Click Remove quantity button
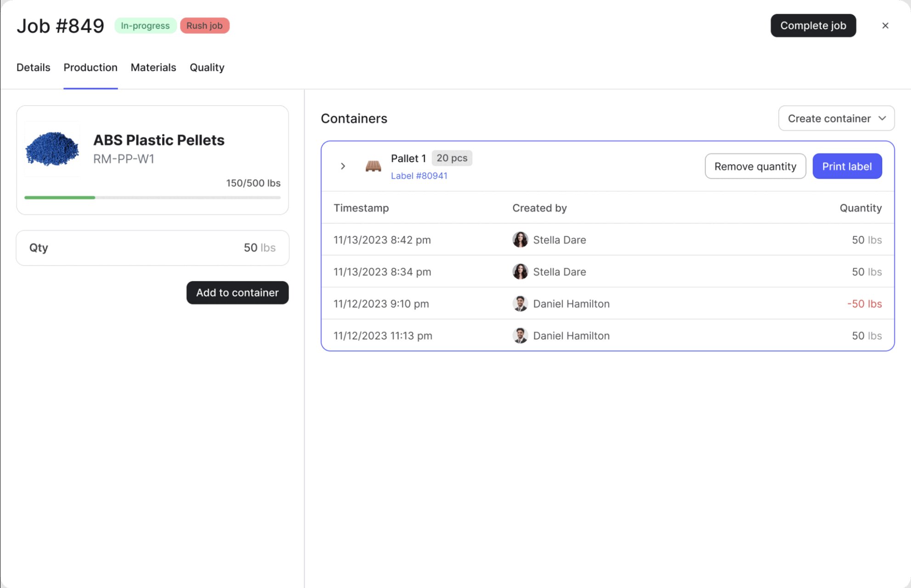This screenshot has height=588, width=911. (755, 166)
